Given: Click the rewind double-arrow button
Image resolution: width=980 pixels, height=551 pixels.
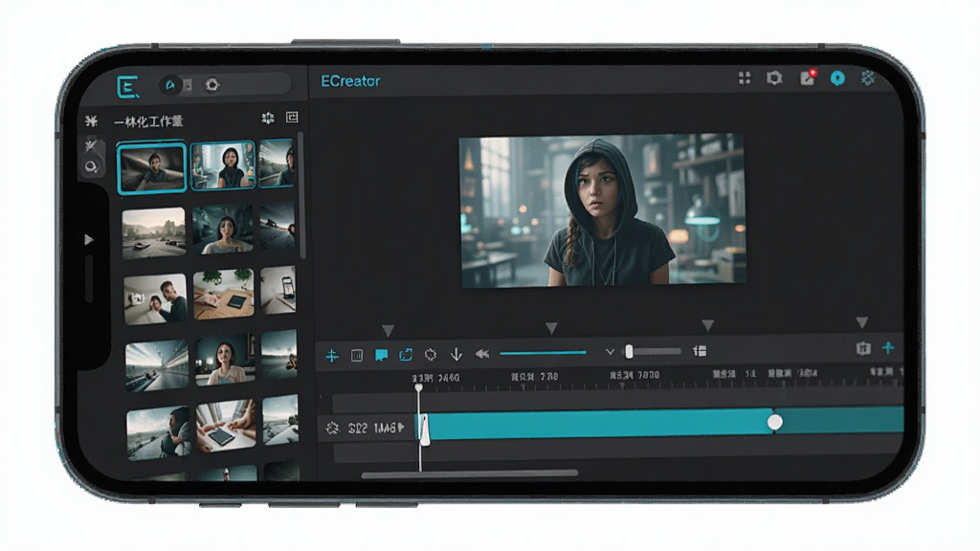Looking at the screenshot, I should (482, 354).
